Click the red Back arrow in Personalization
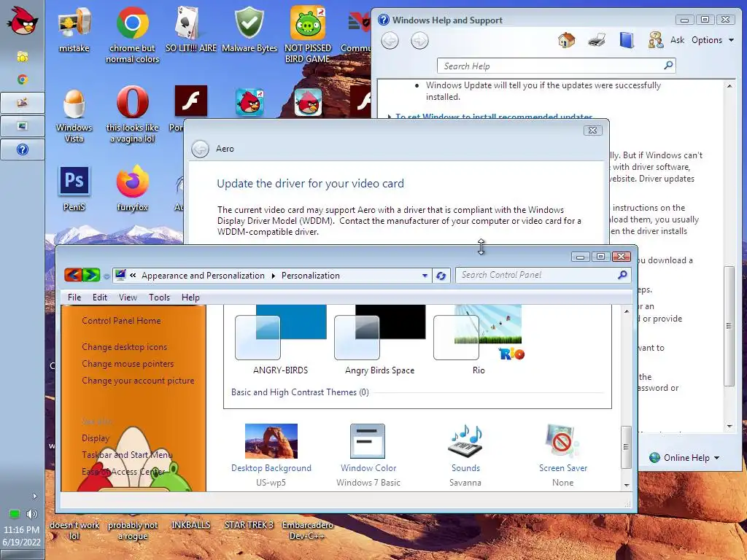Viewport: 747px width, 560px height. pos(73,275)
